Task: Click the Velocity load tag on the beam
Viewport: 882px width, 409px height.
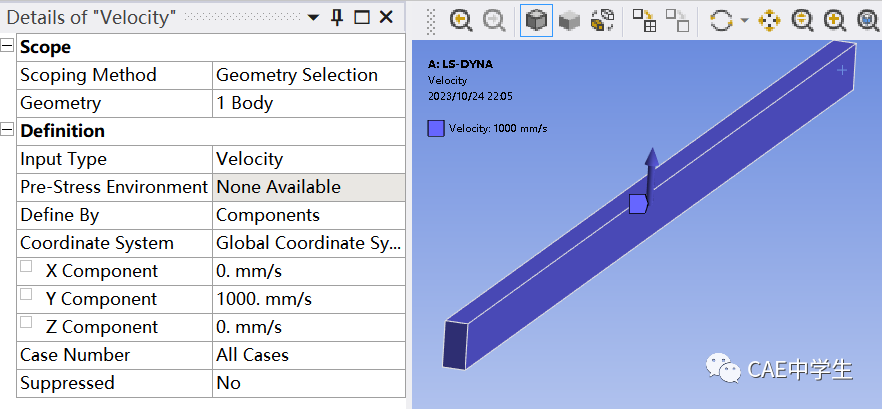Action: [638, 204]
